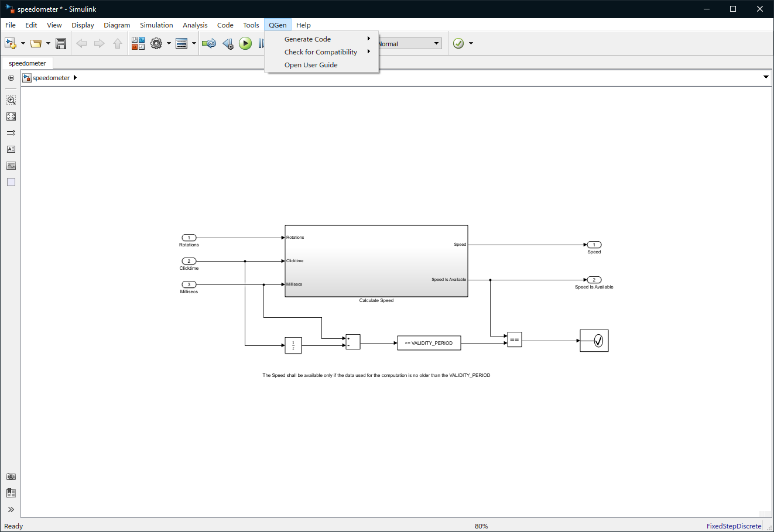This screenshot has height=532, width=774.
Task: Open the Model Advisor dropdown arrow
Action: pos(471,43)
